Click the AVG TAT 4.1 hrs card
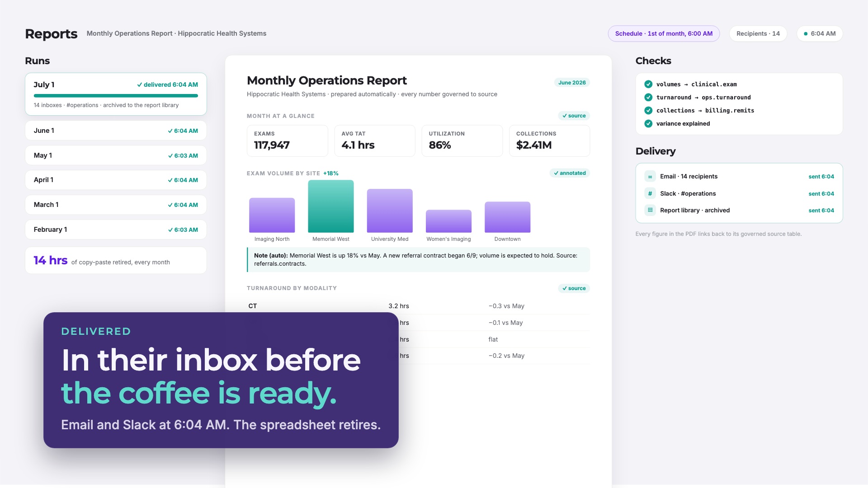The width and height of the screenshot is (868, 488). tap(375, 141)
